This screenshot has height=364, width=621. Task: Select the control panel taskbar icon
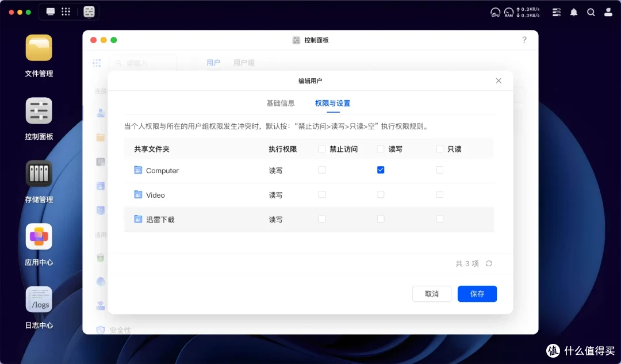click(x=89, y=12)
